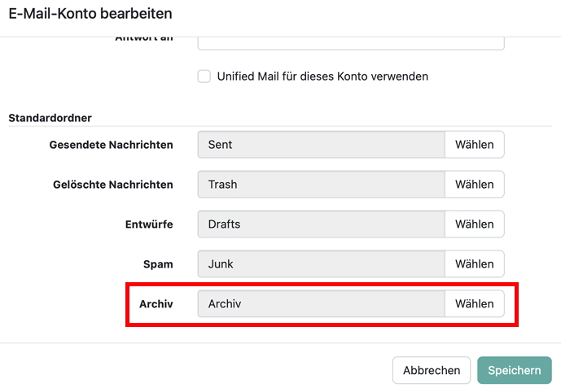Open folder picker for Spam via Wählen
The height and width of the screenshot is (392, 561).
(x=474, y=264)
